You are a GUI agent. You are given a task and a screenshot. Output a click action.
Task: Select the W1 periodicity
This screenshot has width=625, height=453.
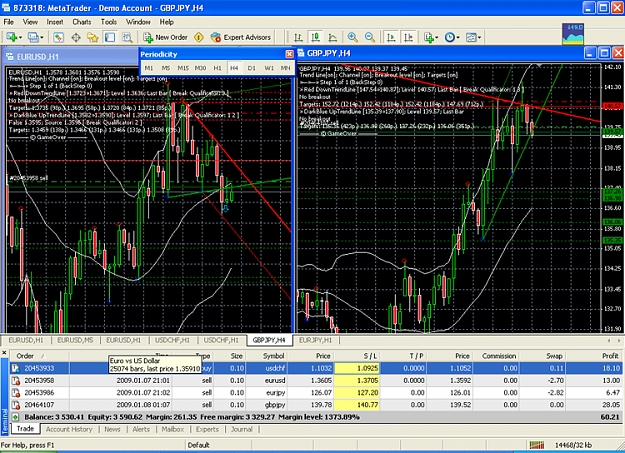tap(269, 68)
